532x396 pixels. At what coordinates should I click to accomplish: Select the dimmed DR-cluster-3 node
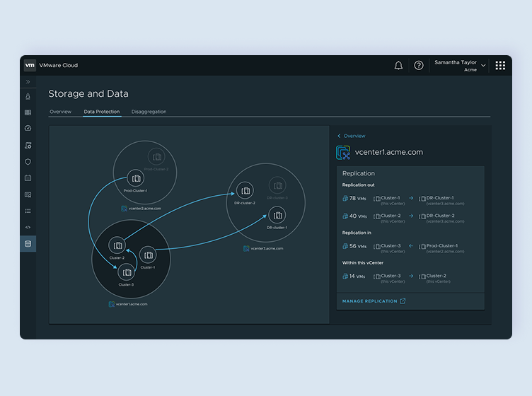pyautogui.click(x=277, y=185)
